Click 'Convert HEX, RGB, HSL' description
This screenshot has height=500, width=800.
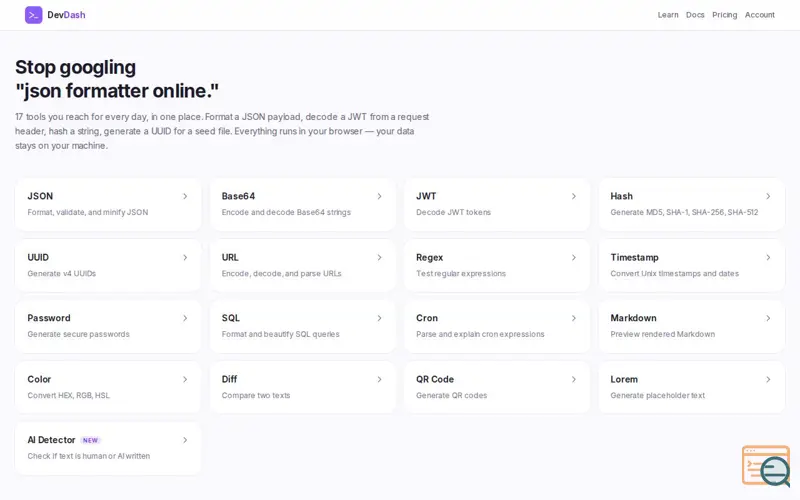click(x=69, y=395)
